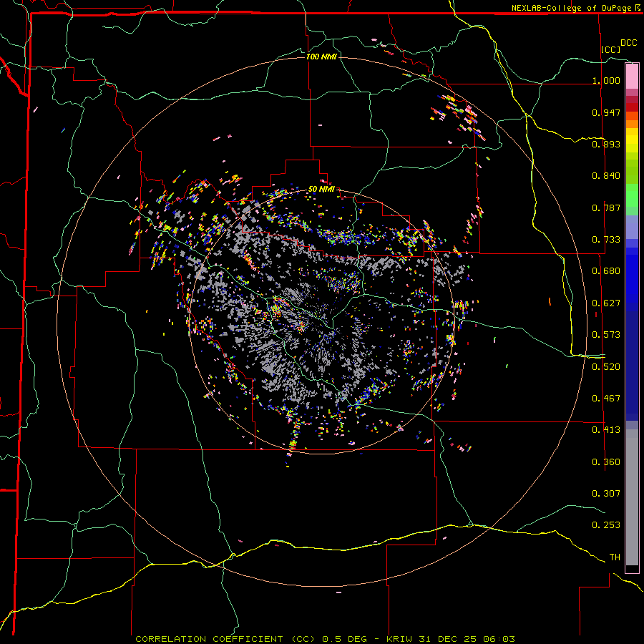Click the bright green color bar segment
644x644 pixels.
pos(632,195)
